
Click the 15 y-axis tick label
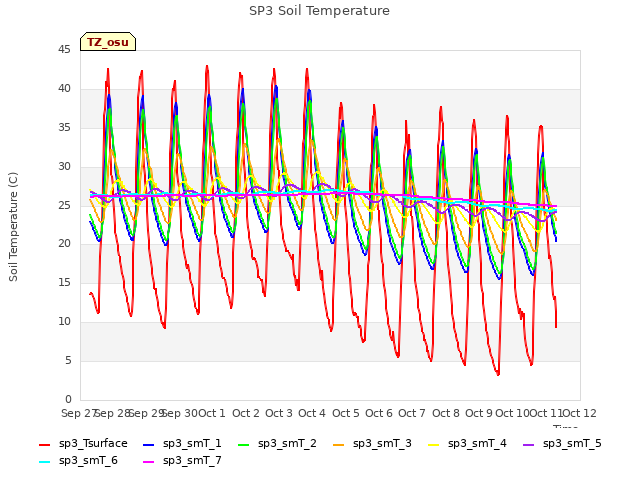[x=64, y=282]
